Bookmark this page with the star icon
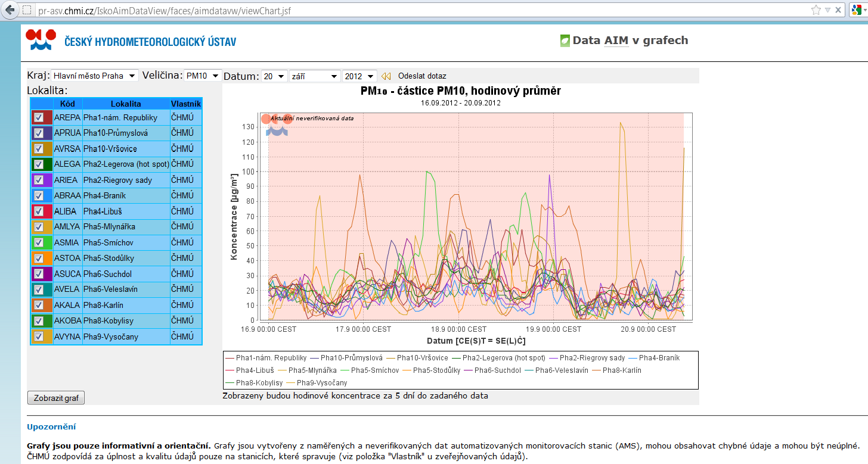 tap(816, 10)
